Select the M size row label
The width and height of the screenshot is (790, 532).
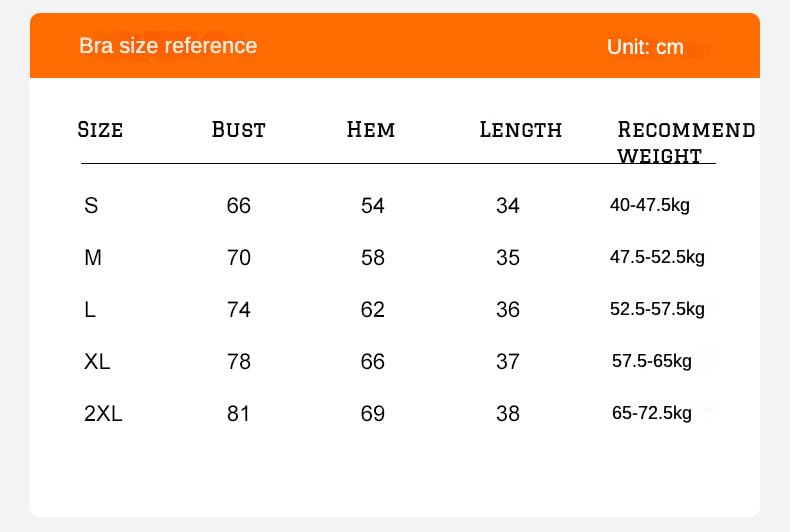coord(93,258)
